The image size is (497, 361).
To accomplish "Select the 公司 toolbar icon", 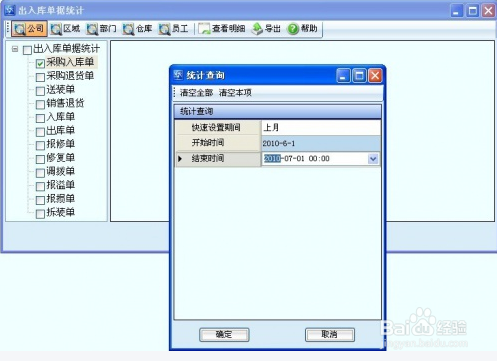I will (29, 29).
